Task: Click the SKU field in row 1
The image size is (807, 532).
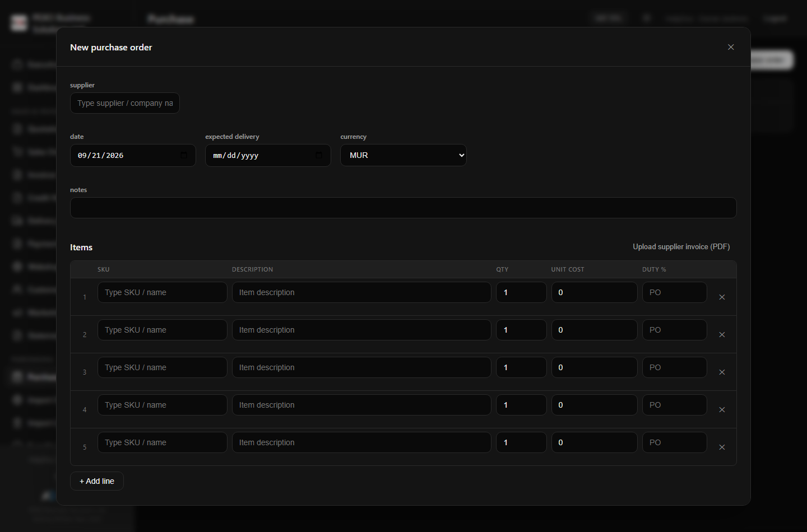Action: tap(163, 292)
